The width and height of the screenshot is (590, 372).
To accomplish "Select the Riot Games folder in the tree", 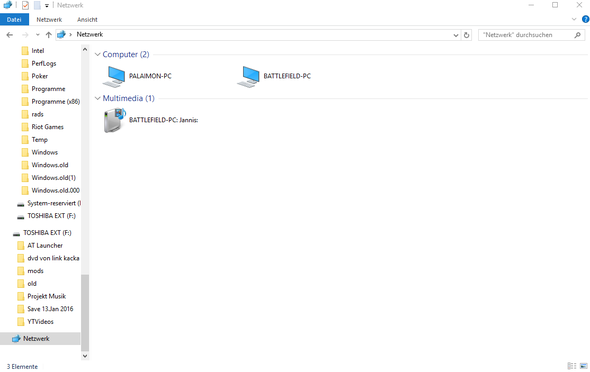I will [47, 127].
